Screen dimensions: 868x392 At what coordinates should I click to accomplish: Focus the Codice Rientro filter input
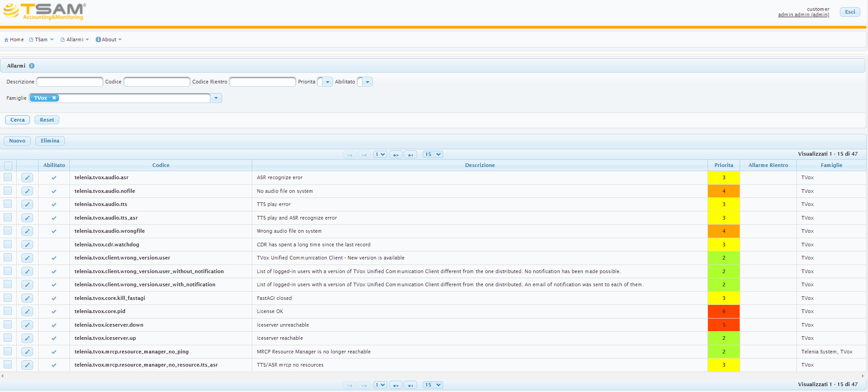(263, 82)
